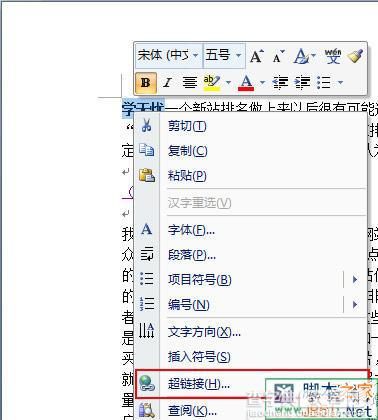Toggle Bold formatting on the mini toolbar

pyautogui.click(x=146, y=82)
